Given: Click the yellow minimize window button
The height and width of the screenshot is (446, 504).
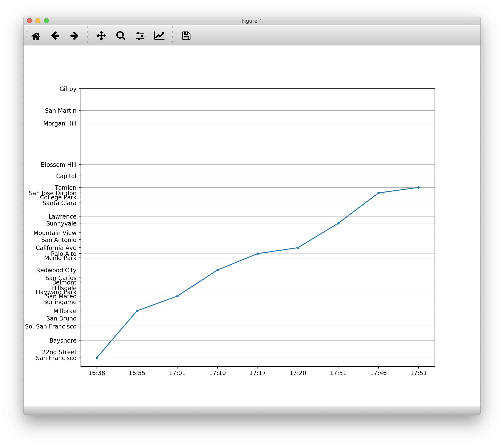Looking at the screenshot, I should [x=38, y=21].
